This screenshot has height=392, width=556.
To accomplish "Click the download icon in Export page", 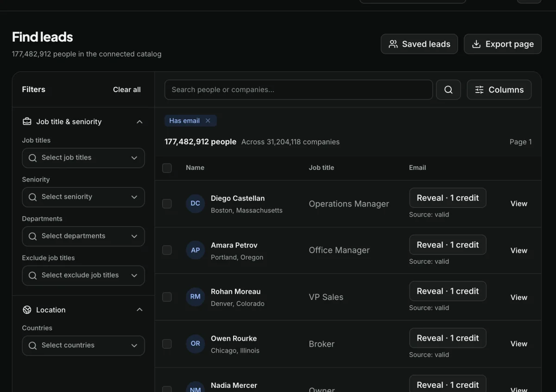I will [x=476, y=44].
